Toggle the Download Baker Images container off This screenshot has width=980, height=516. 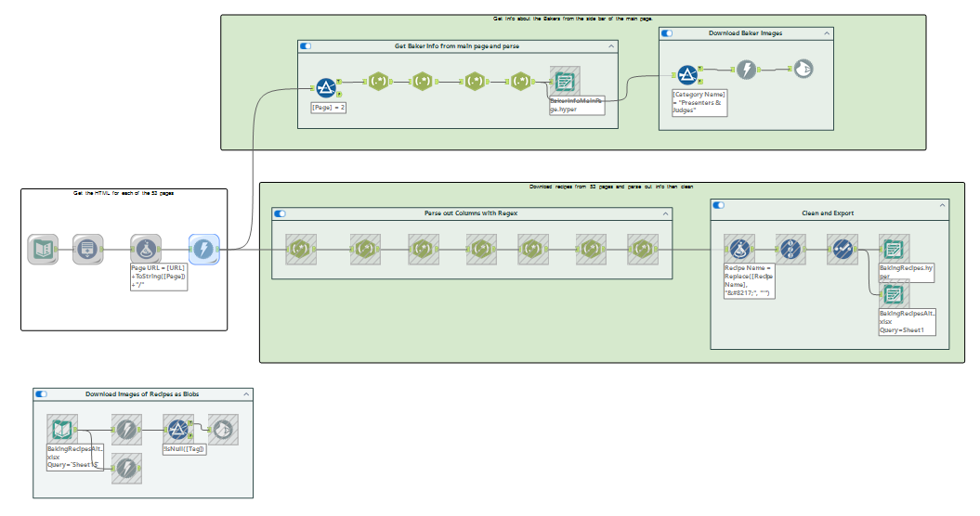tap(667, 33)
